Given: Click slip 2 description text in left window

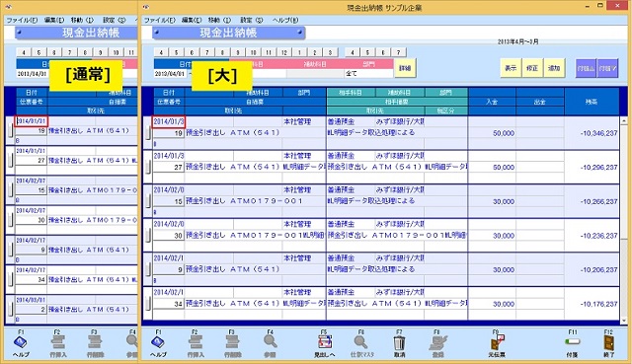Looking at the screenshot, I should (89, 309).
